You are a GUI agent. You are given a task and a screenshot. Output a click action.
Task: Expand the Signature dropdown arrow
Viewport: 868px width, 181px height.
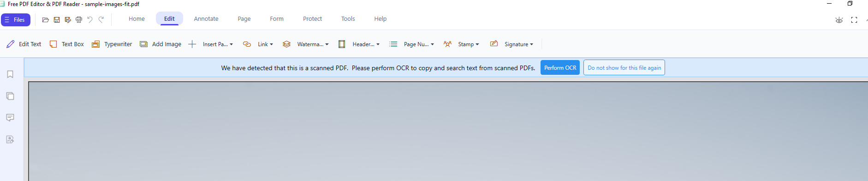pos(532,44)
